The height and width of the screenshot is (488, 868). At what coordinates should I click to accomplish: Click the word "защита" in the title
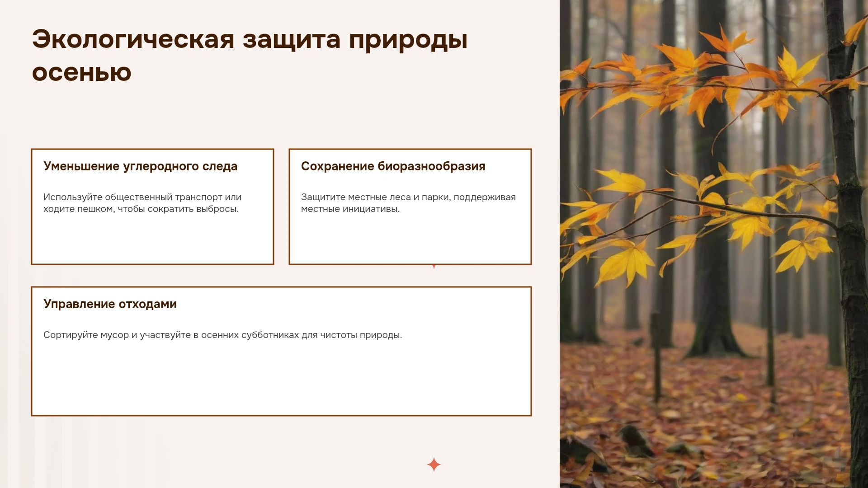[292, 40]
